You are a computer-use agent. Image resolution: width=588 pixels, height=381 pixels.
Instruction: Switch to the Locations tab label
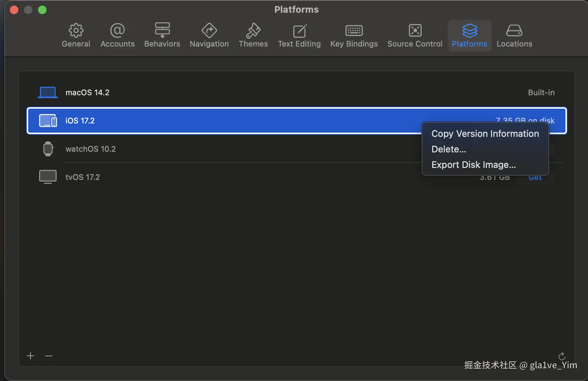[514, 44]
